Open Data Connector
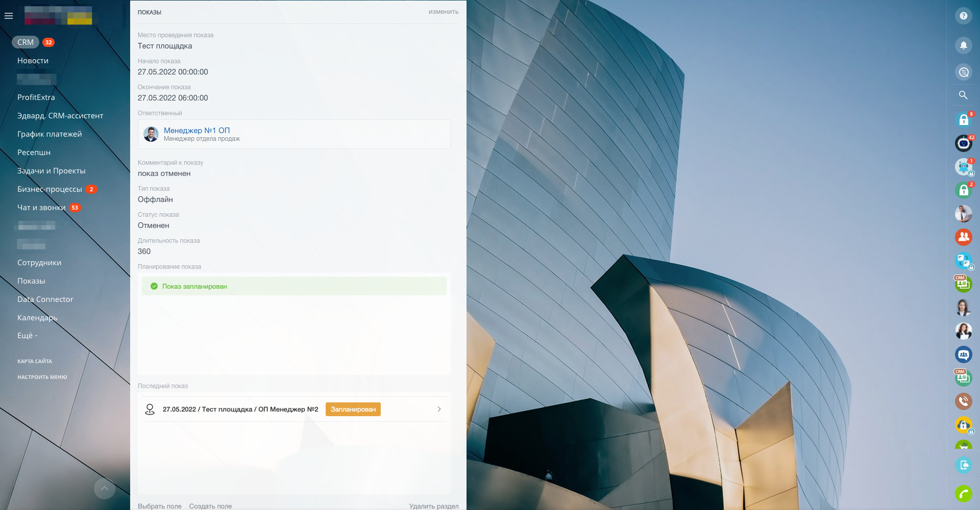The height and width of the screenshot is (510, 980). 45,299
